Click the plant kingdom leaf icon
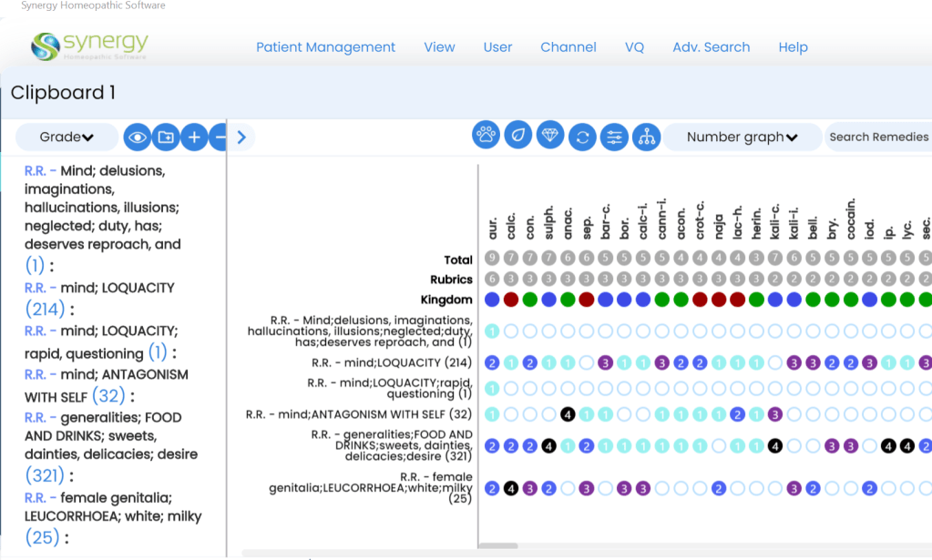The image size is (932, 560). pos(518,136)
